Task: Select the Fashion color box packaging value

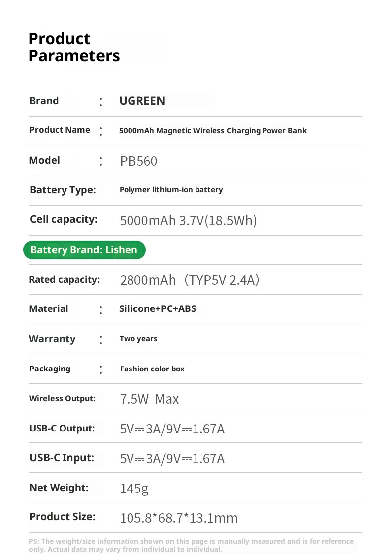Action: click(152, 369)
